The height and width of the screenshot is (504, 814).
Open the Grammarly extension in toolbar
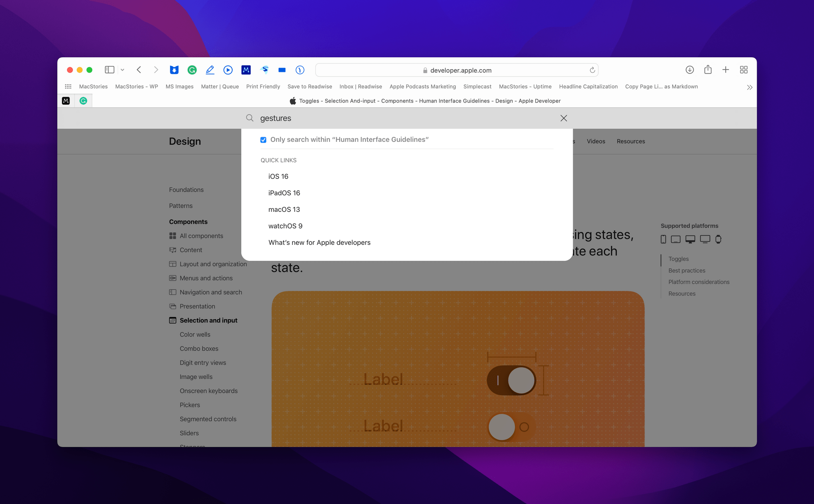[x=192, y=70]
